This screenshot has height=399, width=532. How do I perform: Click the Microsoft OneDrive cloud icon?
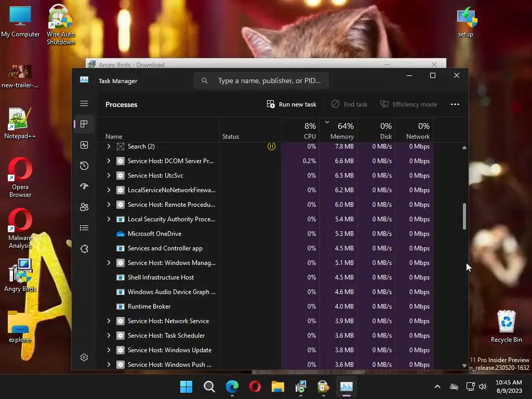tap(121, 234)
